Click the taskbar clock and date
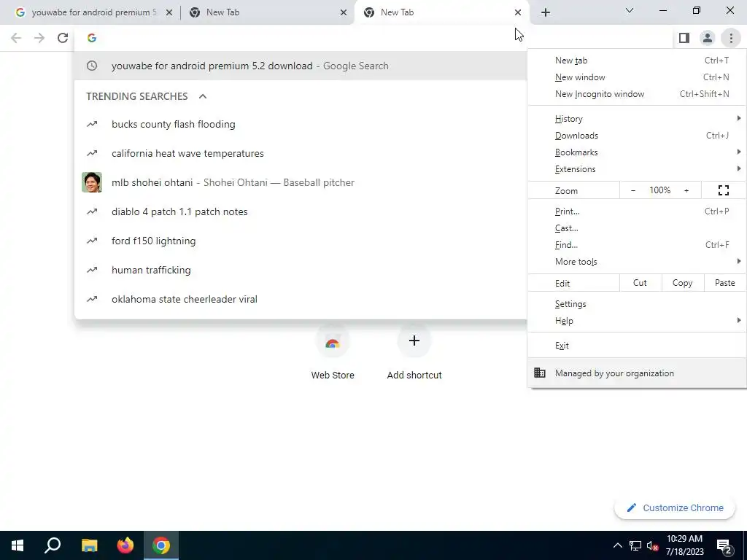 (684, 545)
